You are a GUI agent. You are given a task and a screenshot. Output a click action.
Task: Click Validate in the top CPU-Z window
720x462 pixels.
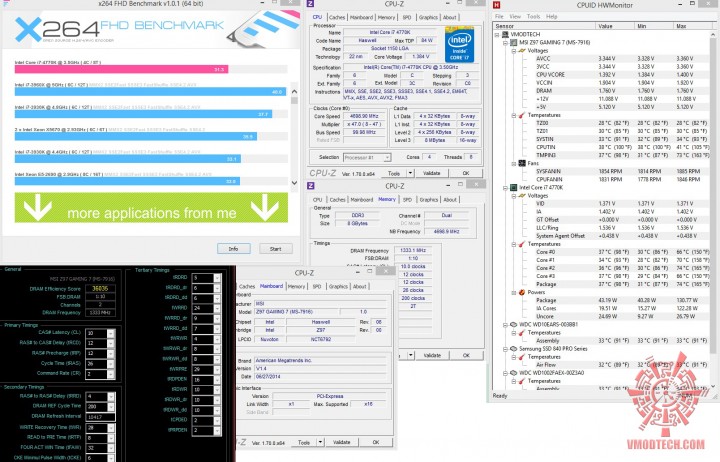pos(431,173)
